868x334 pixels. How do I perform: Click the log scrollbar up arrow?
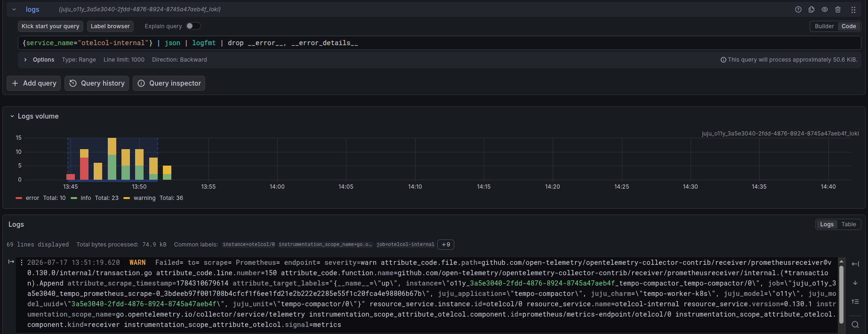[x=841, y=262]
